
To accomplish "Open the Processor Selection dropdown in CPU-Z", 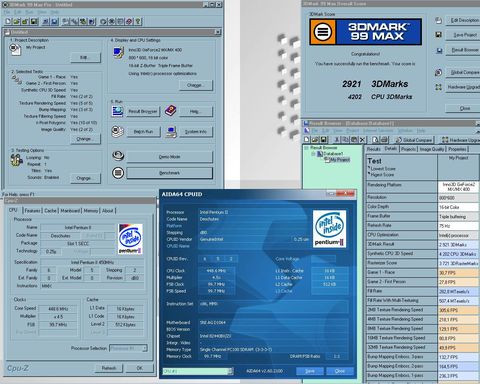I will [x=145, y=348].
